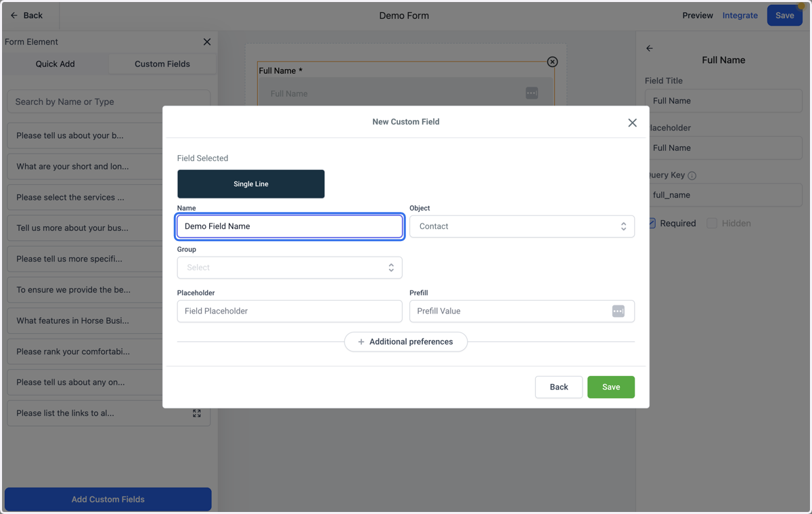Click the expand icon on last custom field row

pos(197,413)
